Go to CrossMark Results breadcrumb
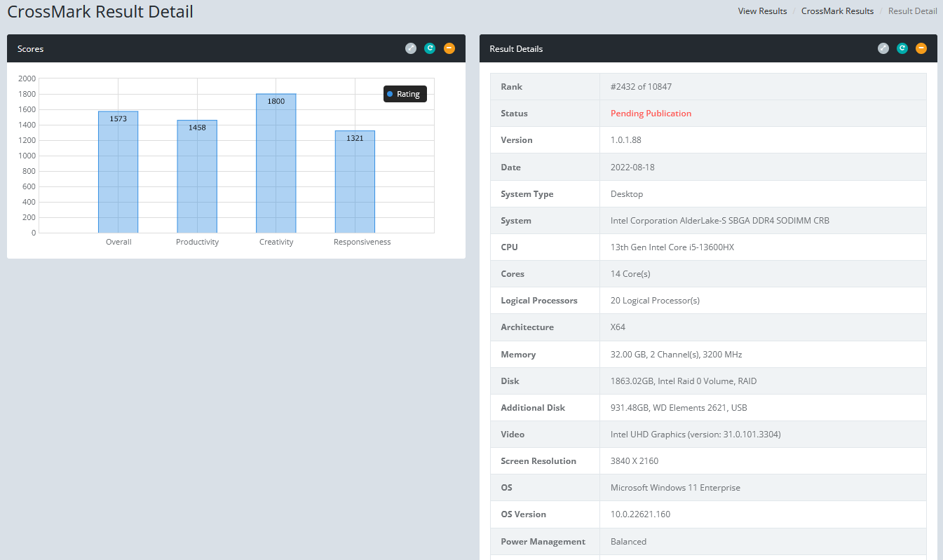Viewport: 943px width, 560px height. tap(837, 11)
